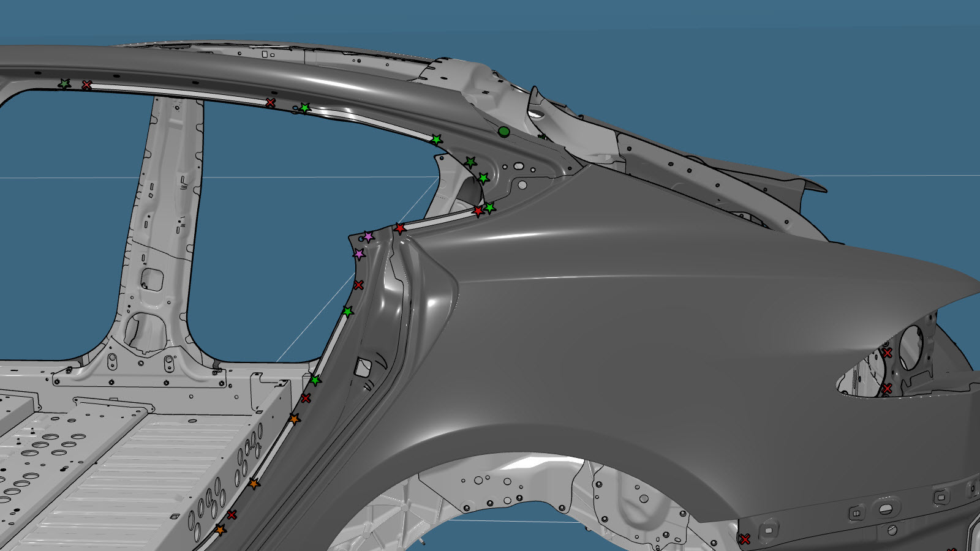
Task: Select the leftmost red X on roof rail
Action: pos(87,85)
